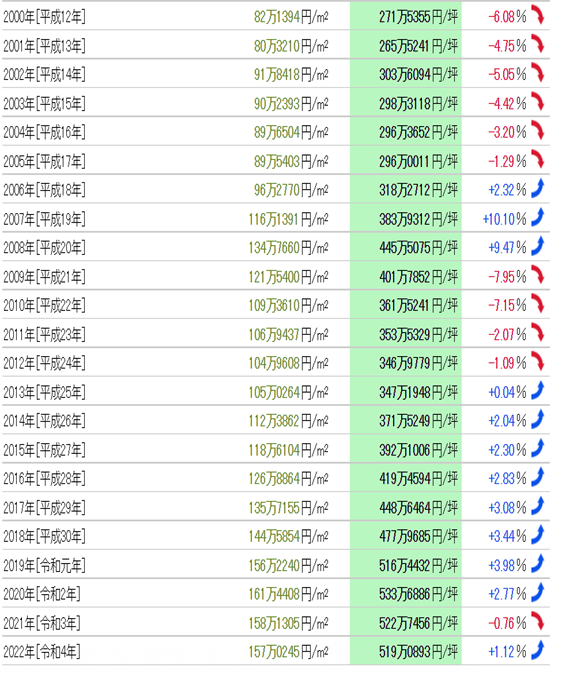Click the change rate +2.83%
Viewport: 566px width, 675px height.
pyautogui.click(x=507, y=479)
